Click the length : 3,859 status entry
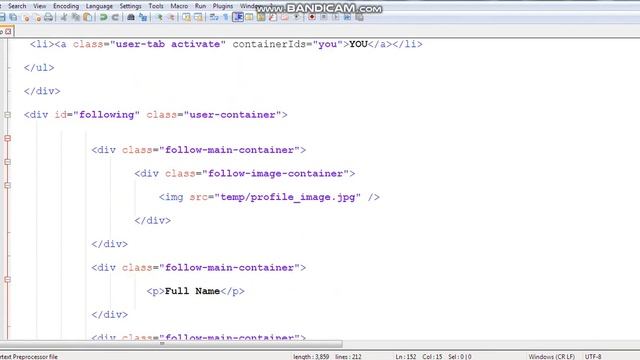This screenshot has width=640, height=360. click(311, 357)
